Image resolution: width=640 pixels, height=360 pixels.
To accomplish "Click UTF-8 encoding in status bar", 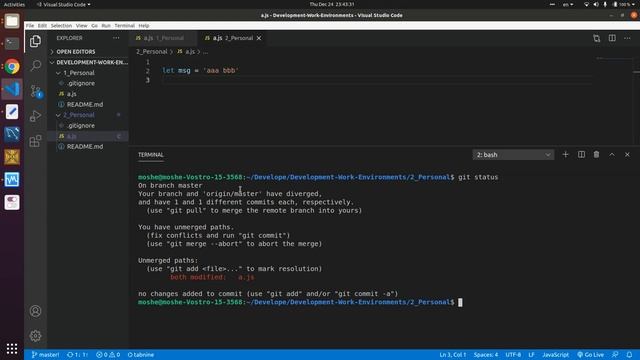I will [513, 355].
